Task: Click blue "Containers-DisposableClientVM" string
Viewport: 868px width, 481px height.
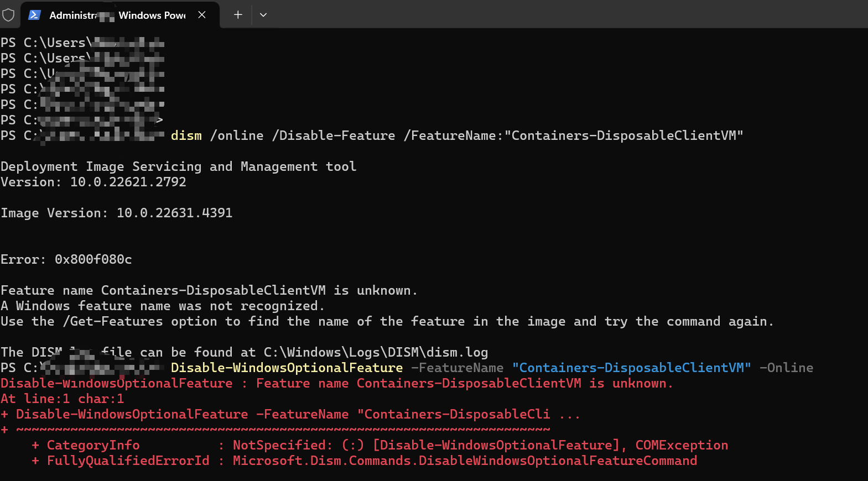Action: click(632, 368)
